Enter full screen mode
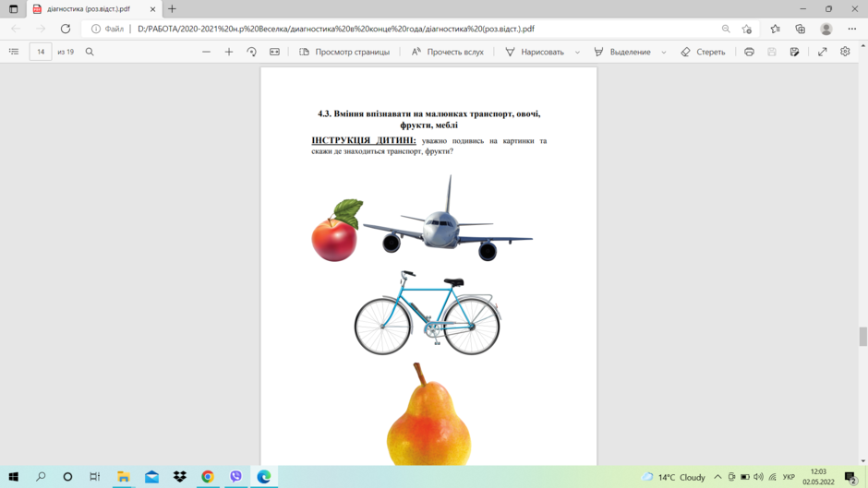The width and height of the screenshot is (868, 488). point(823,52)
